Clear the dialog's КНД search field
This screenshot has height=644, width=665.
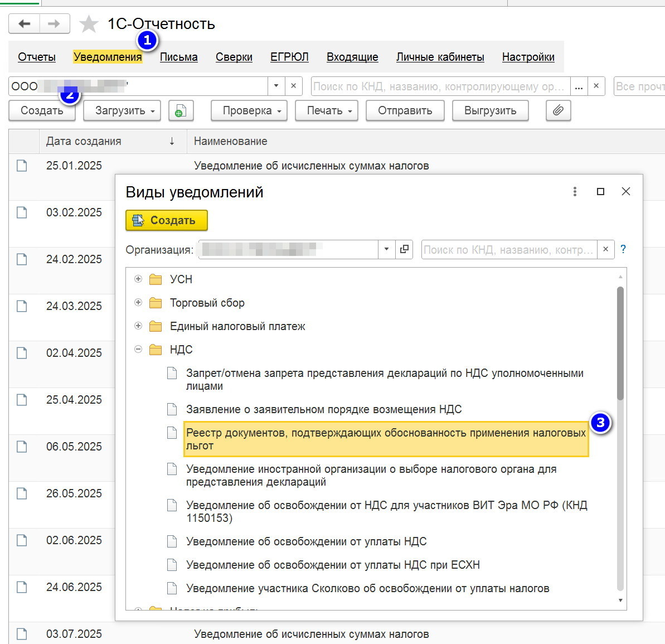tap(605, 249)
